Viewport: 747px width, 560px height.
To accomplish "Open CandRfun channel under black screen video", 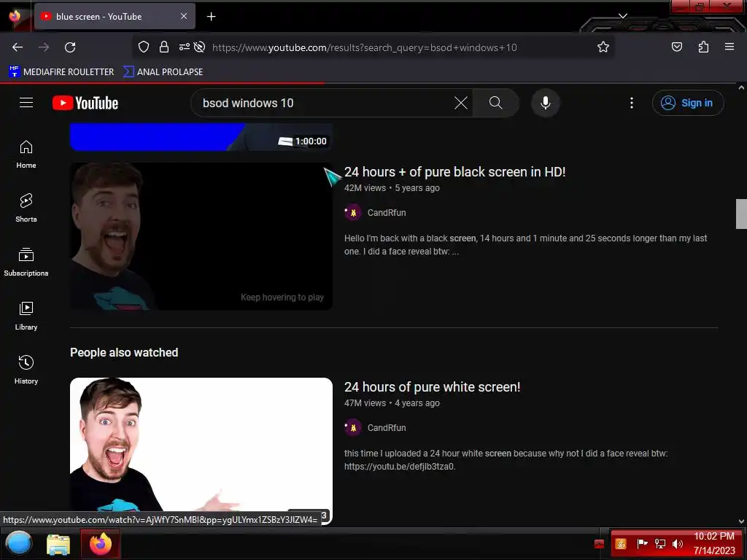I will [x=387, y=213].
